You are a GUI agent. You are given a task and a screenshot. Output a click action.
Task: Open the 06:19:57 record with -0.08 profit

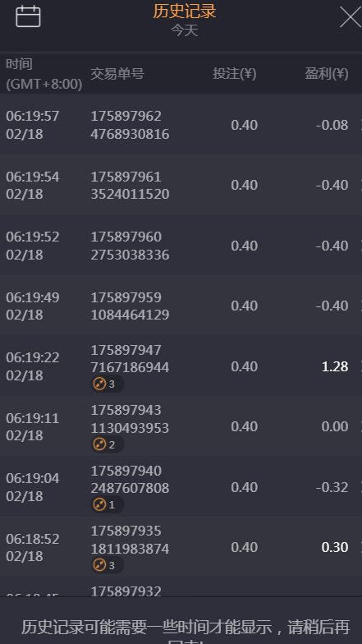point(181,125)
